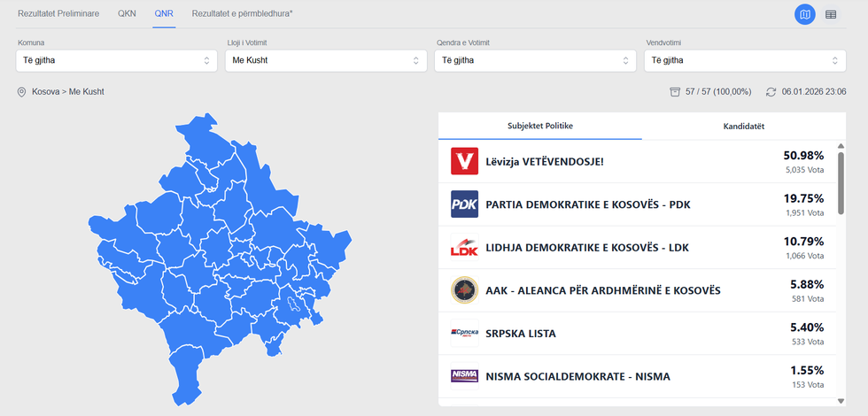Click the location pin icon
The height and width of the screenshot is (416, 868).
click(21, 92)
